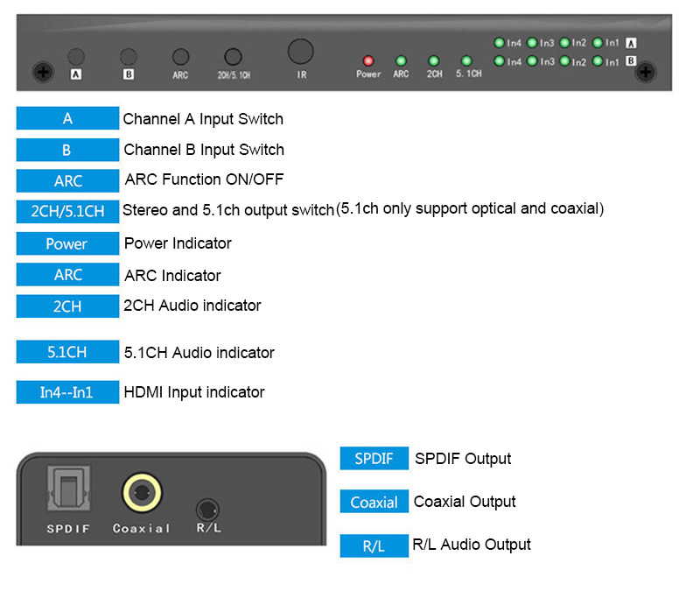Screen dimensions: 700x591
Task: Toggle the 2CH/5.1CH round button on the panel
Action: coord(233,56)
